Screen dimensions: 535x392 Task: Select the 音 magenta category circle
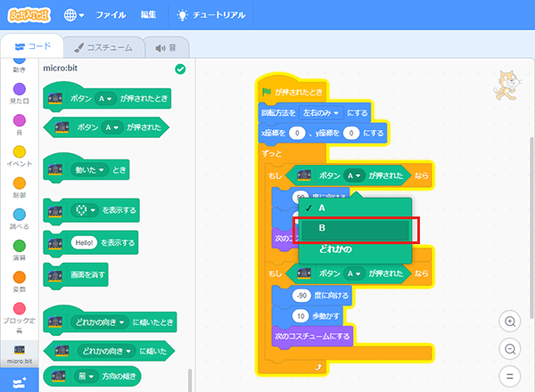[x=20, y=120]
